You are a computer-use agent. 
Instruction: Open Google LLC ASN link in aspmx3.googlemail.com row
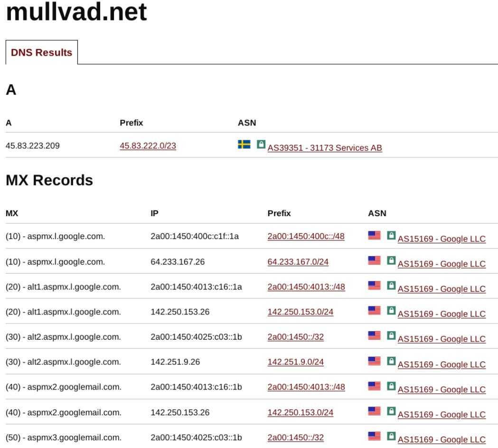pos(441,439)
